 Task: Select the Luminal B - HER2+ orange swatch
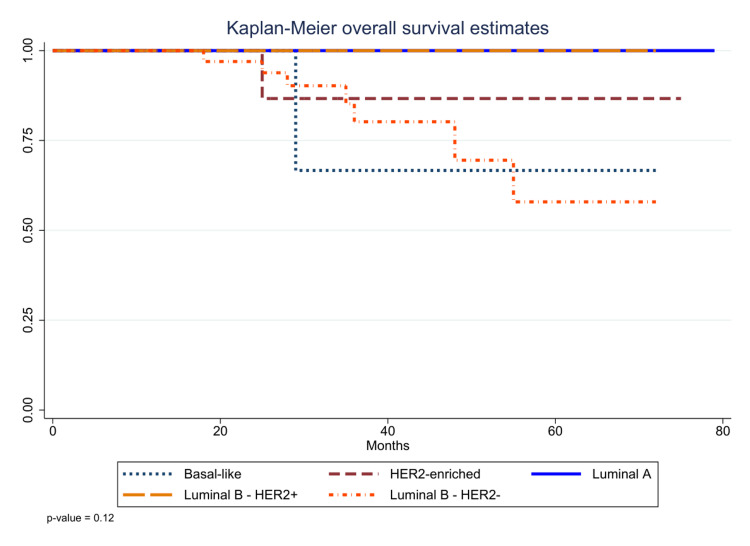(x=147, y=495)
